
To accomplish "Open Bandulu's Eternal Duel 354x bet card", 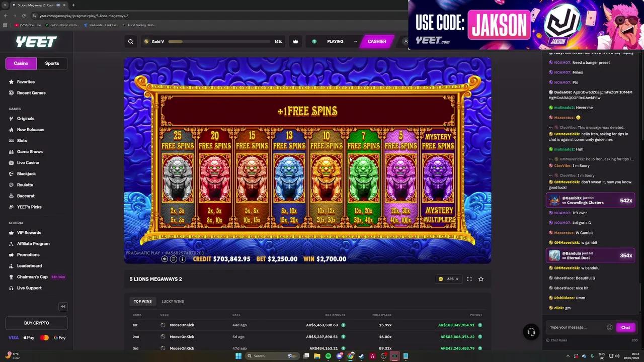I will (591, 255).
